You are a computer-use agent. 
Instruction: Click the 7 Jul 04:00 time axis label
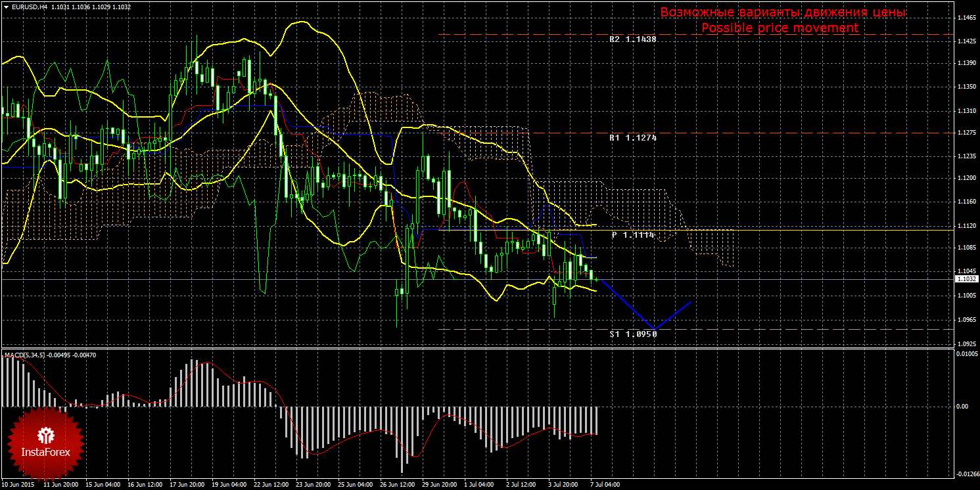point(605,485)
